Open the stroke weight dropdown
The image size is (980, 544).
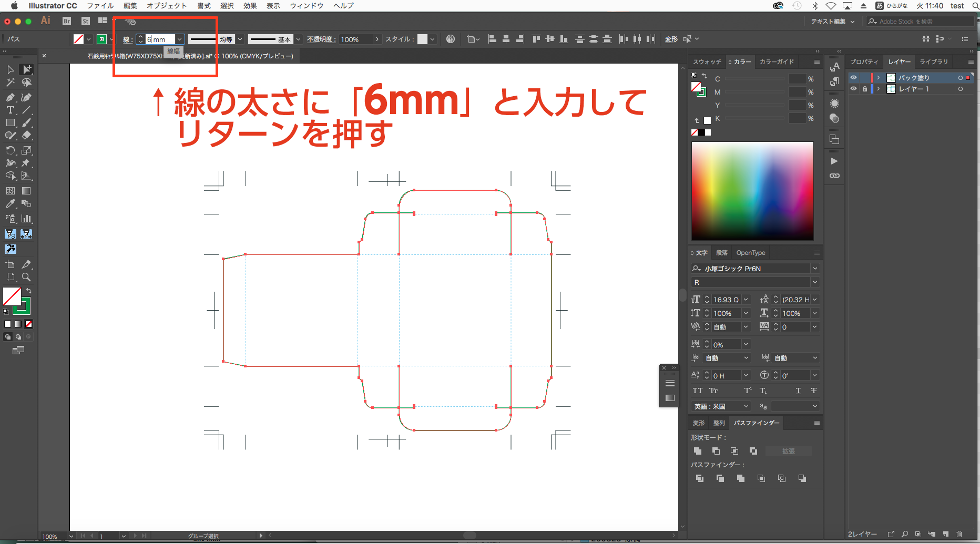[x=180, y=39]
